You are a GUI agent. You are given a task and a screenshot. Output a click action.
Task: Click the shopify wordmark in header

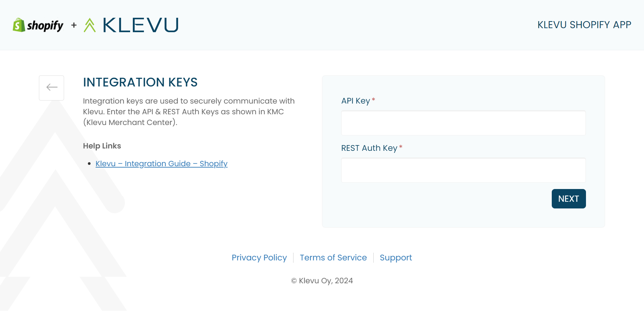pyautogui.click(x=45, y=25)
